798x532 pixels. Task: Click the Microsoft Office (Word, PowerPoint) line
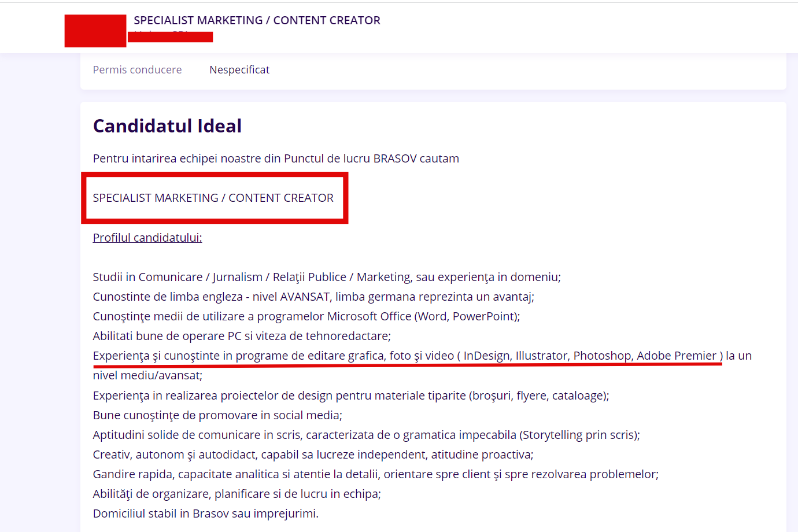click(306, 316)
